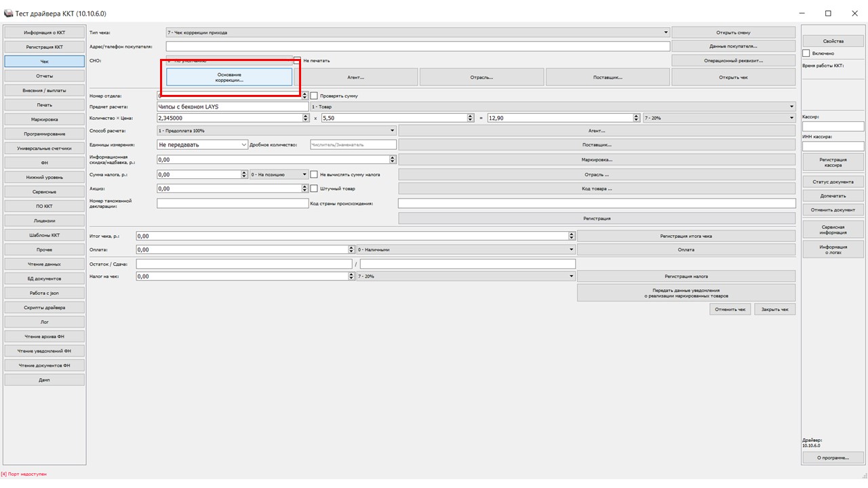Image resolution: width=868 pixels, height=488 pixels.
Task: Open the 'Тип чека' dropdown
Action: point(417,33)
